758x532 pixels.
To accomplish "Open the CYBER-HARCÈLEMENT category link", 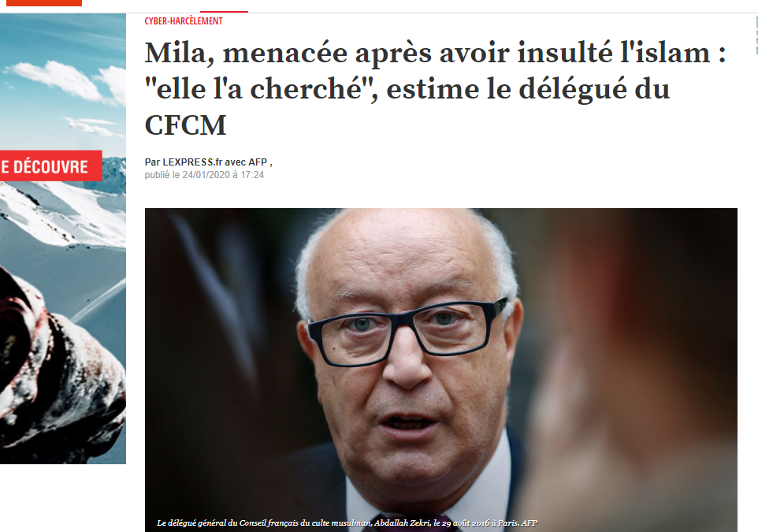I will pos(184,20).
